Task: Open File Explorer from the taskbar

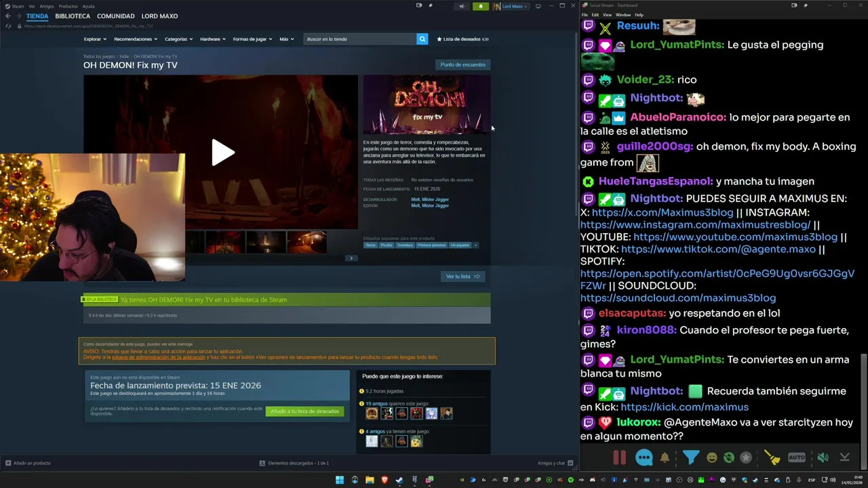Action: point(370,480)
